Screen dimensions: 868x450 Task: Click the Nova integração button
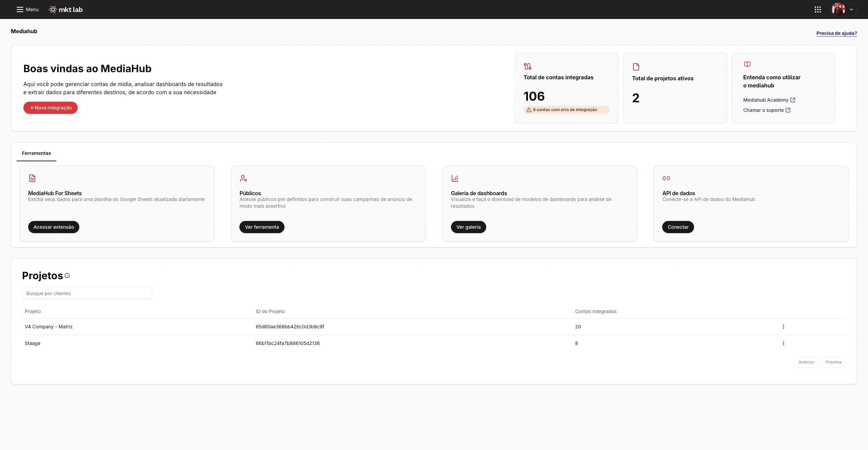point(51,108)
